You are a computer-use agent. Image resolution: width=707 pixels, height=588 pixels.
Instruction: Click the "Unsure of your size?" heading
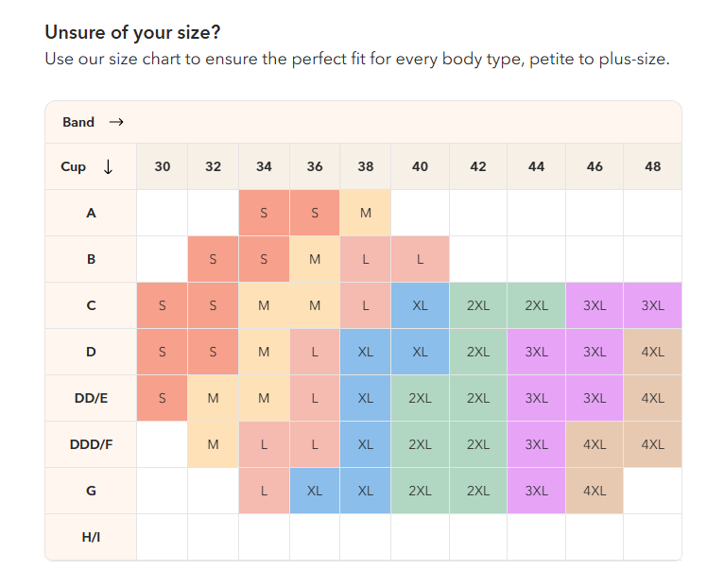(132, 32)
